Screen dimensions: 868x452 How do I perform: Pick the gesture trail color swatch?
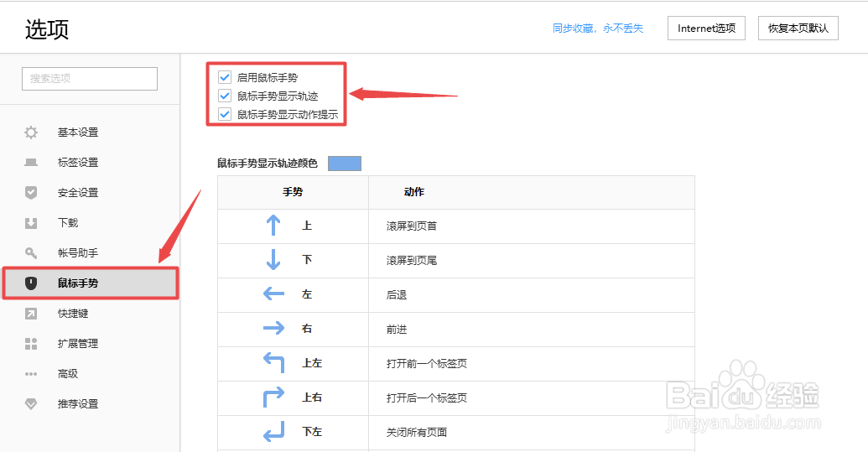(345, 164)
